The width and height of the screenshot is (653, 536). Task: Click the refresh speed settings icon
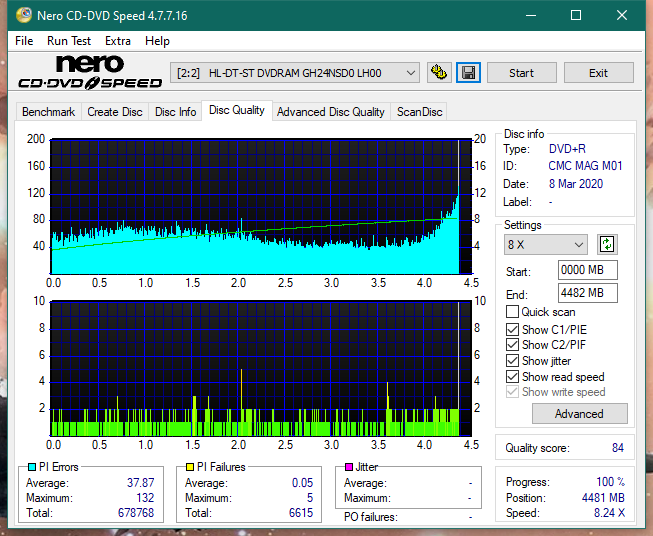607,244
